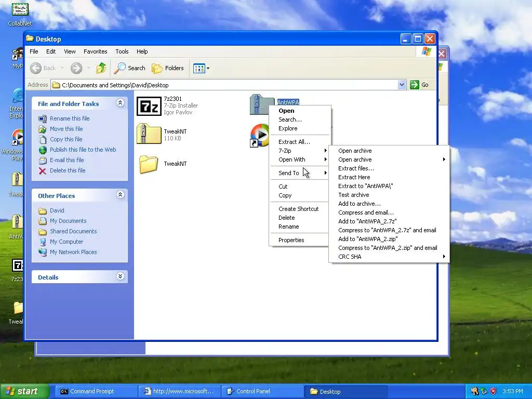Click Move this file task
The image size is (532, 399).
coord(66,129)
